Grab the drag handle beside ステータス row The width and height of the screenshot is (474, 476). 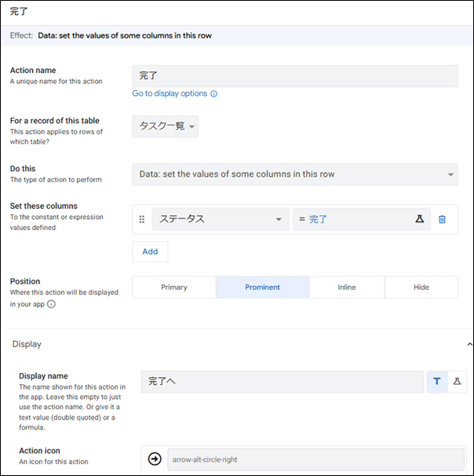coord(141,219)
